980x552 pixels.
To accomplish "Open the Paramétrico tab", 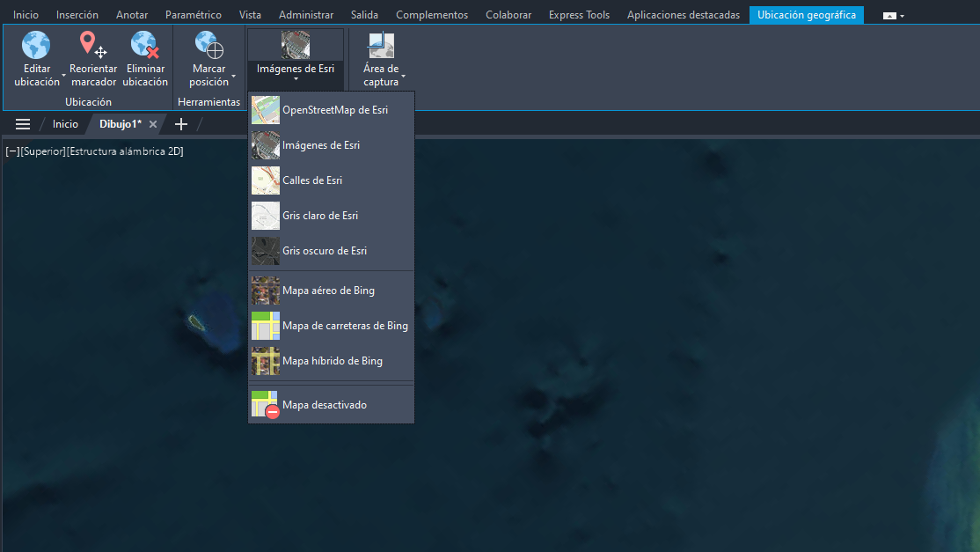I will click(x=194, y=14).
